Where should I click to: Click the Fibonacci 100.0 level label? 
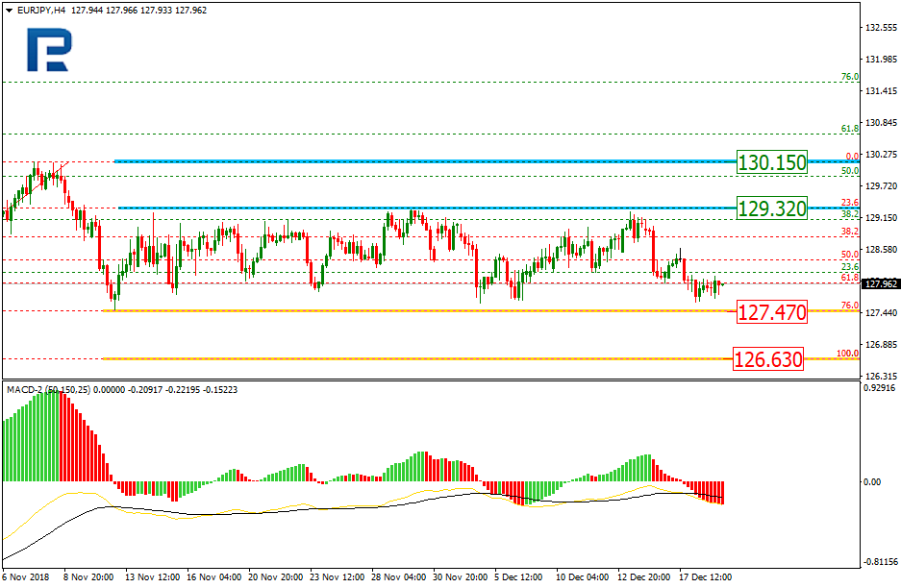[x=847, y=354]
